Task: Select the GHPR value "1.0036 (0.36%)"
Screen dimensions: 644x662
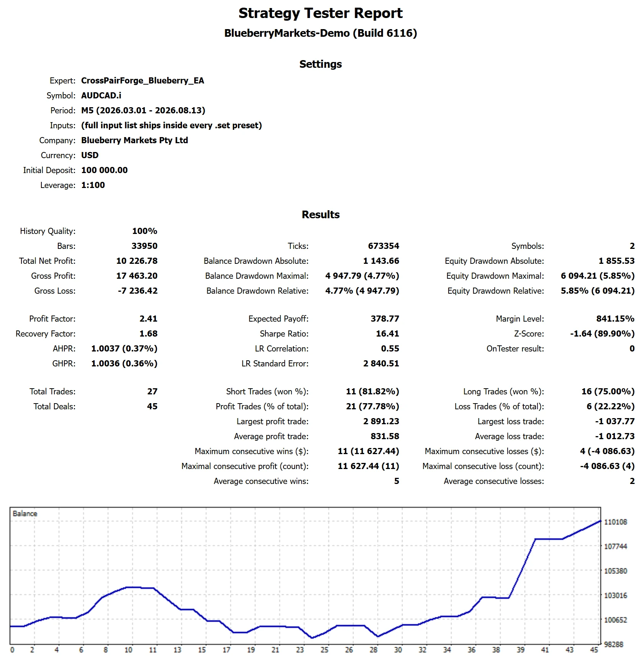Action: [124, 364]
